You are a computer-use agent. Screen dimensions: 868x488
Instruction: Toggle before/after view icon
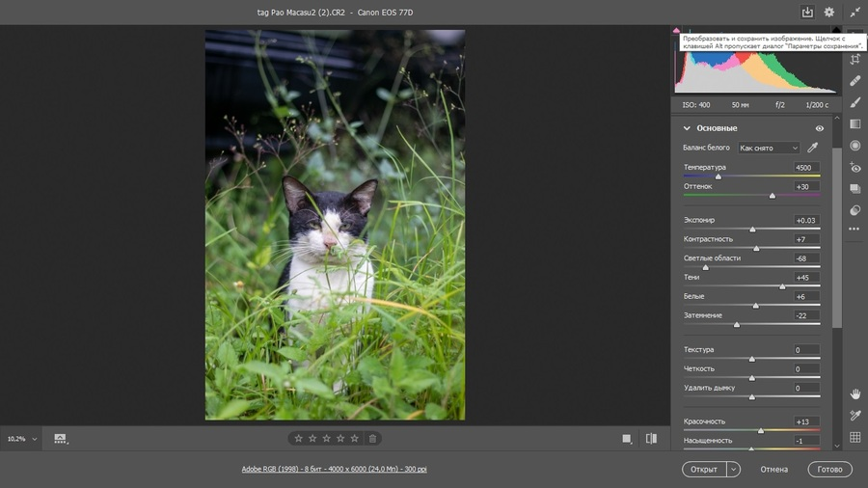[x=652, y=439]
